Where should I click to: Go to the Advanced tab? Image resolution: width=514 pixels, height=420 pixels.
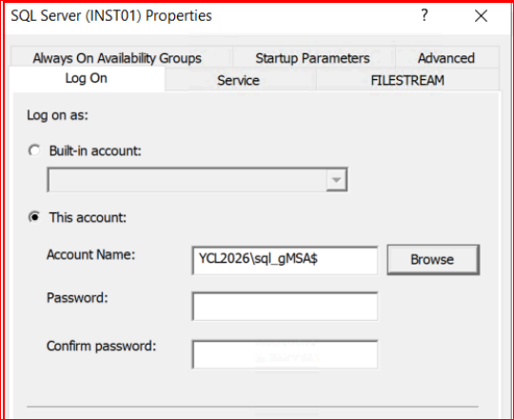click(446, 58)
